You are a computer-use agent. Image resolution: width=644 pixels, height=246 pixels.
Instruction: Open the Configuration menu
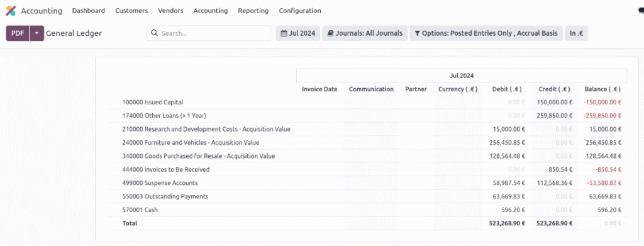click(300, 11)
